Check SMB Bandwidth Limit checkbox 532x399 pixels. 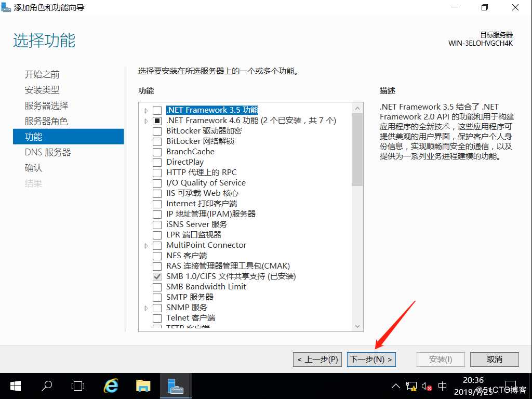click(157, 287)
